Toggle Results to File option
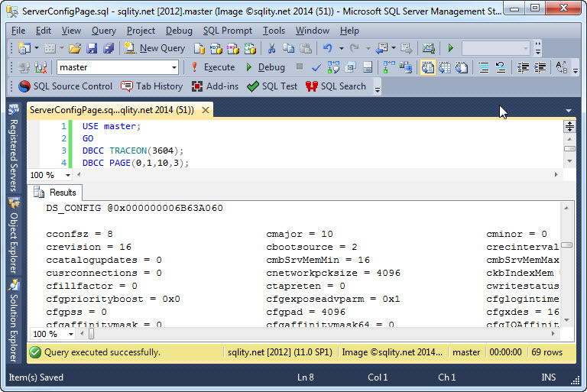The image size is (587, 392). click(462, 67)
